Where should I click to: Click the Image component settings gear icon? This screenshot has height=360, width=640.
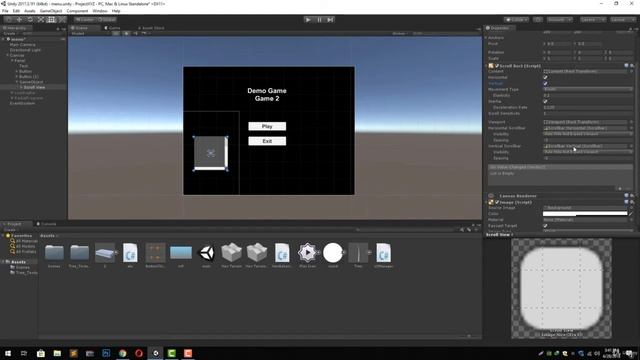point(632,202)
